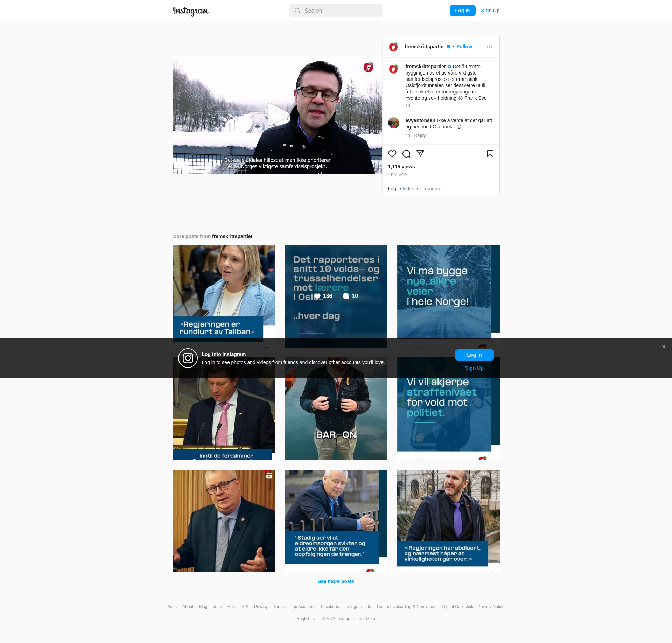The width and height of the screenshot is (672, 643).
Task: Open caption author name fremskrittspartiet
Action: click(x=425, y=67)
